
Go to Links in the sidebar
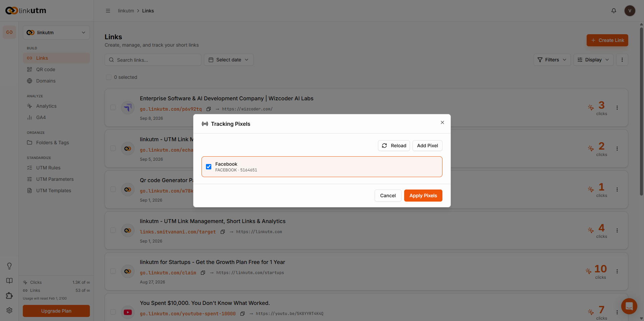coord(56,58)
